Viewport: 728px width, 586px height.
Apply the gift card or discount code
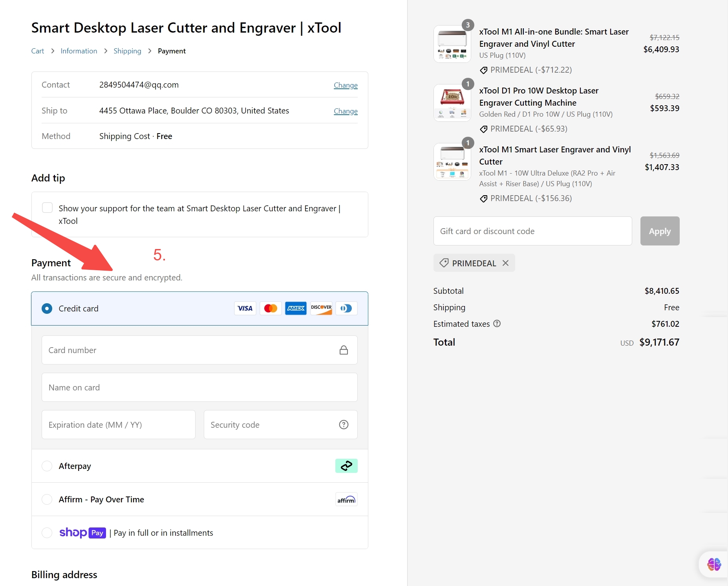point(660,231)
